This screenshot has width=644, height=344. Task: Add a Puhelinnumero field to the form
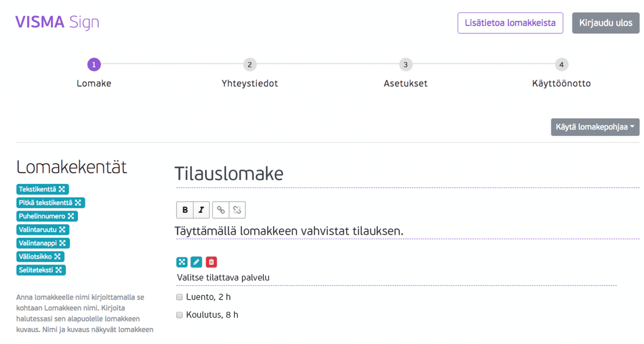(x=47, y=216)
